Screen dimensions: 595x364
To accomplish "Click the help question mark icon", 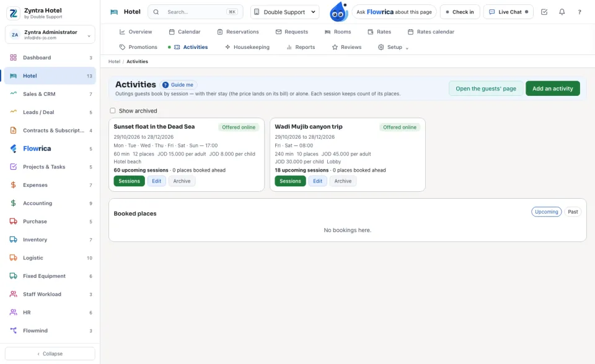I will (x=580, y=12).
